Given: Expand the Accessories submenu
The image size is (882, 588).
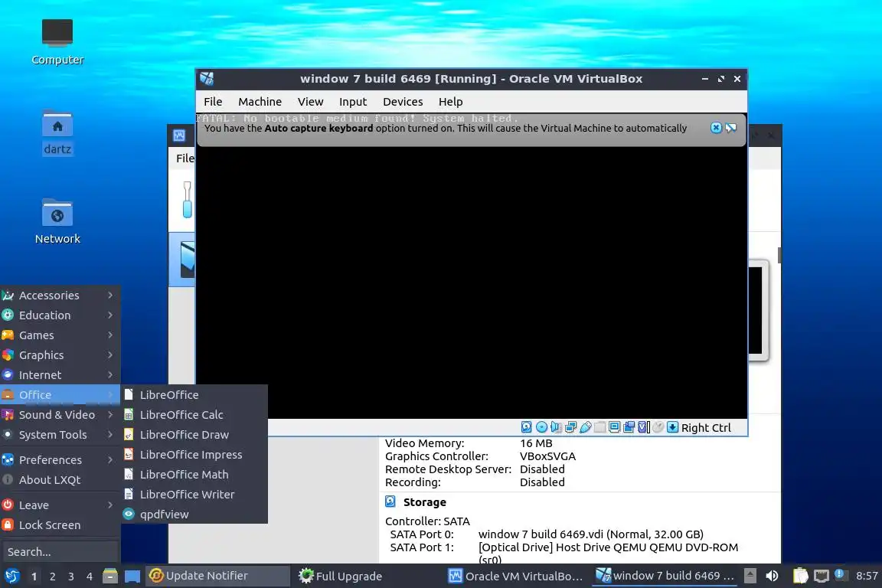Looking at the screenshot, I should 60,296.
